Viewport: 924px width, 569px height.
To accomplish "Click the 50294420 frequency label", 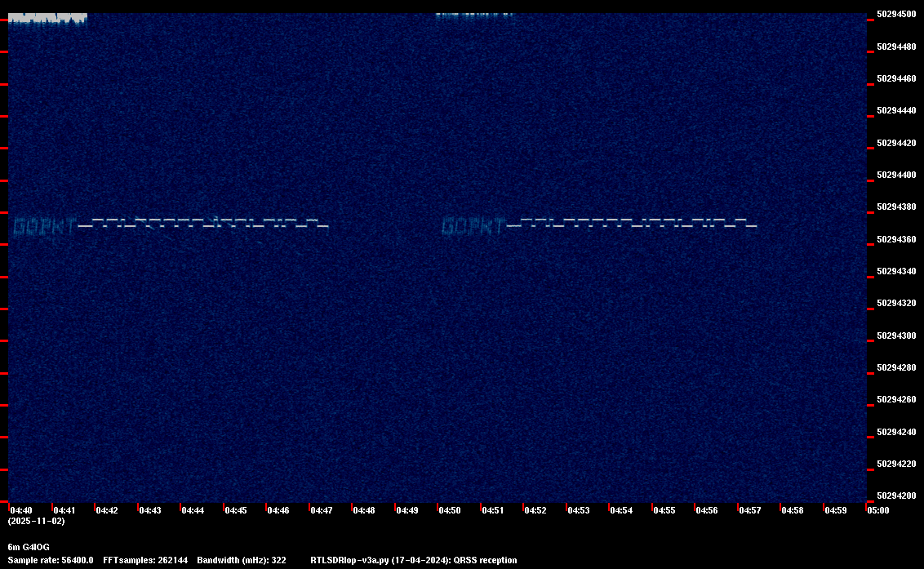I will click(896, 143).
